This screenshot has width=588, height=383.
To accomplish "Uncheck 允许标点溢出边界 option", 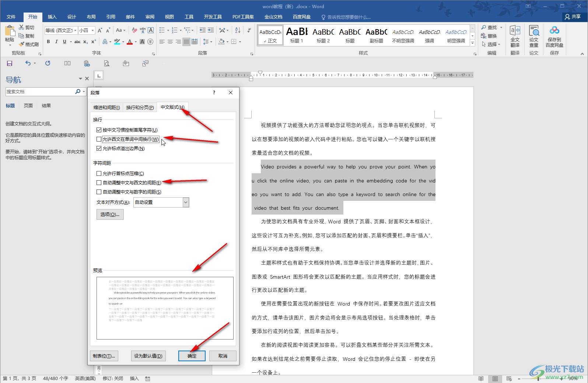I will tap(99, 148).
